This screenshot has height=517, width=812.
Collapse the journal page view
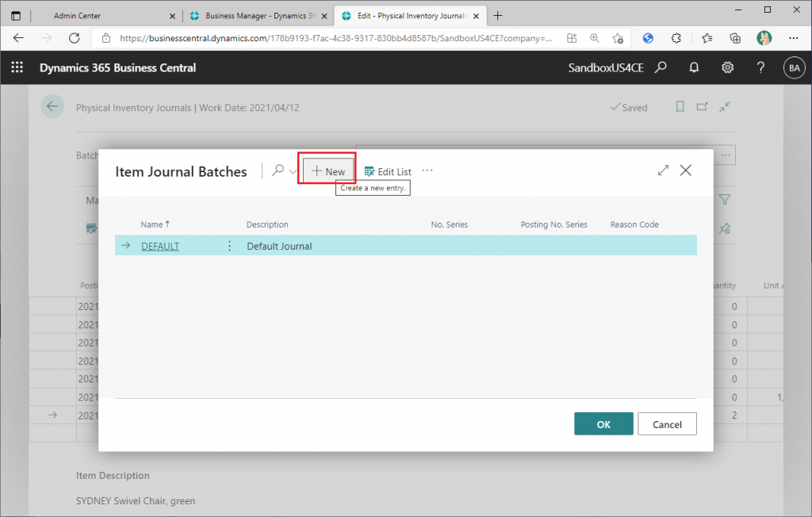tap(725, 106)
